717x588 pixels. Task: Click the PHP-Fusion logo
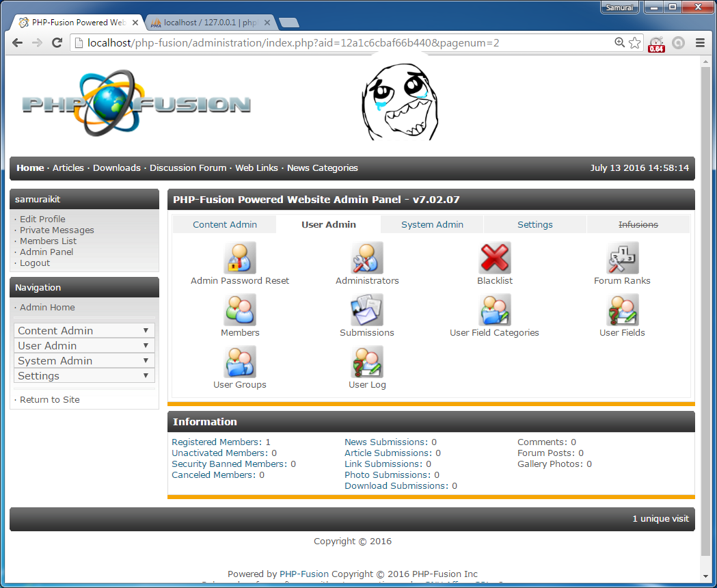(136, 103)
